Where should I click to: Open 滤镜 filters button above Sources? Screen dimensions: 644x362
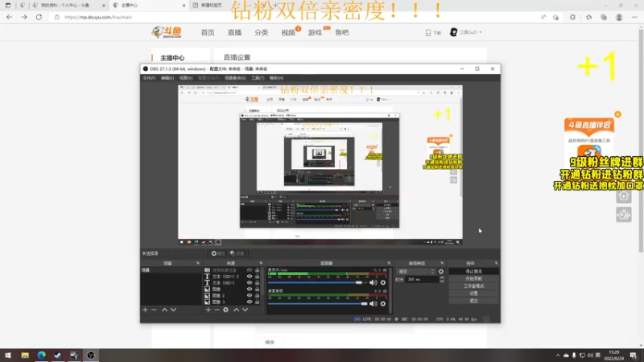[237, 253]
